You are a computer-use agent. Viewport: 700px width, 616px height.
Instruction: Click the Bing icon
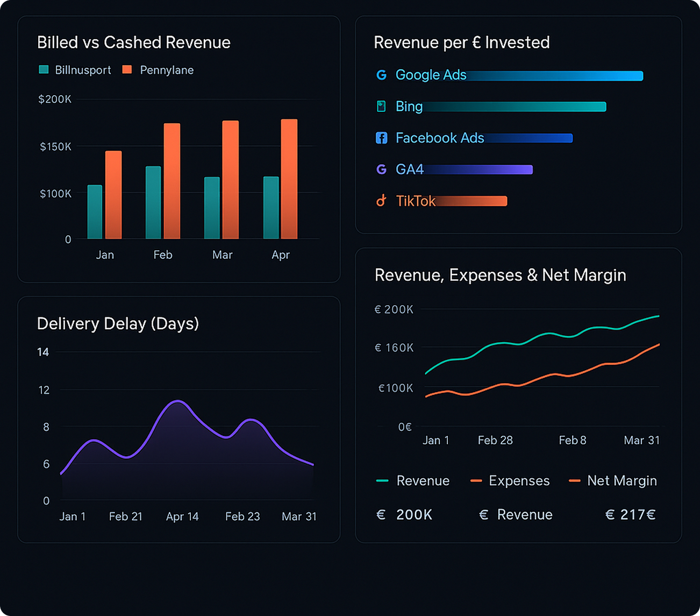click(x=381, y=106)
